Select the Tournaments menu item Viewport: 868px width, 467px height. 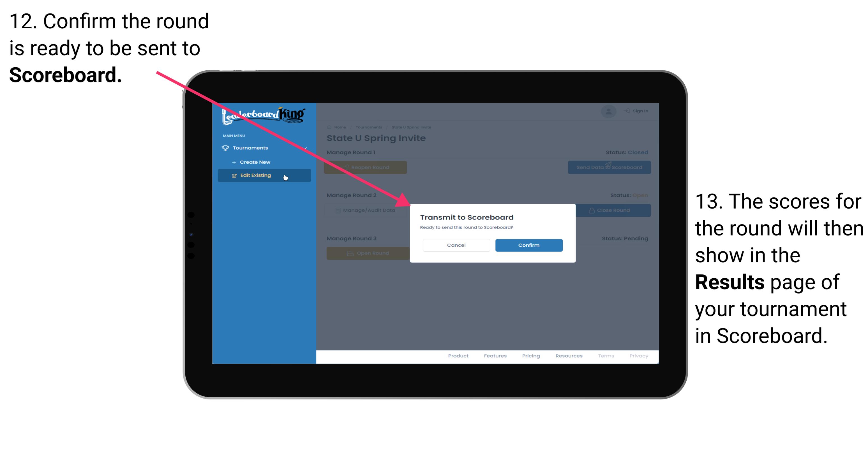251,148
